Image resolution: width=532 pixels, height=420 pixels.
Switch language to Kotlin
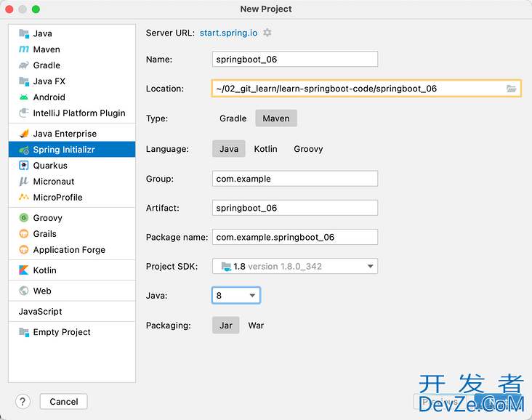point(265,149)
